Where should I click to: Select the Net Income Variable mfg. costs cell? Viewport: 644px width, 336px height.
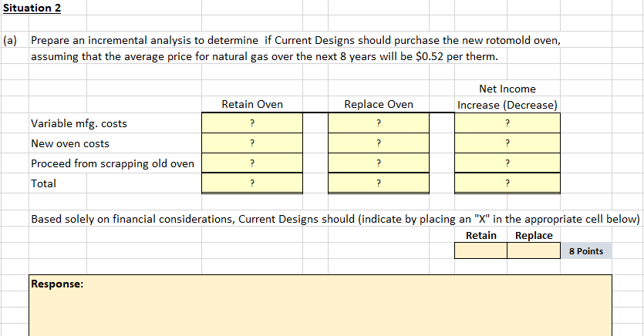[507, 123]
